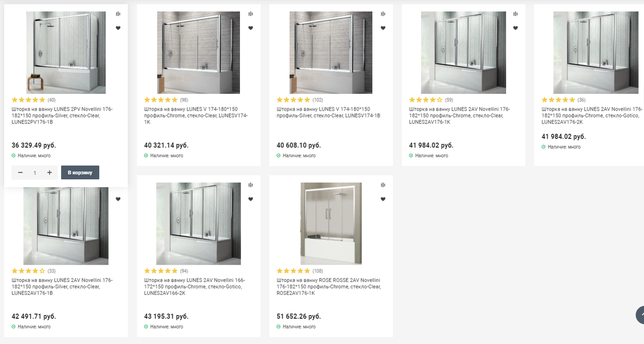The width and height of the screenshot is (644, 344).
Task: Open the LUNES2PV176-1B product title link
Action: 62,115
